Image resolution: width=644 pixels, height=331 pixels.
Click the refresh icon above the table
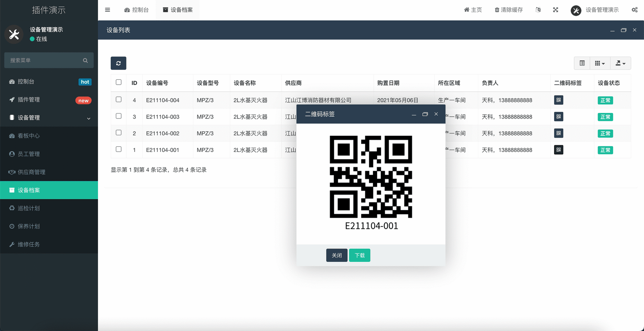click(x=118, y=63)
